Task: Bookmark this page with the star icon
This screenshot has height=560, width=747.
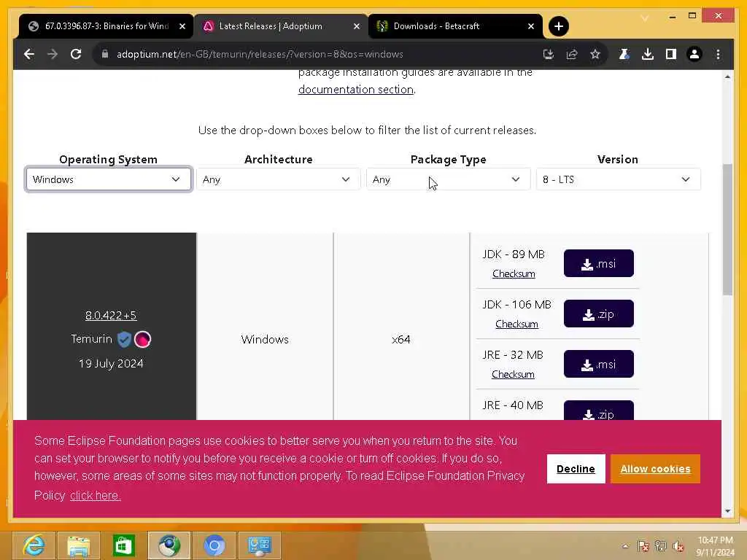Action: coord(595,54)
